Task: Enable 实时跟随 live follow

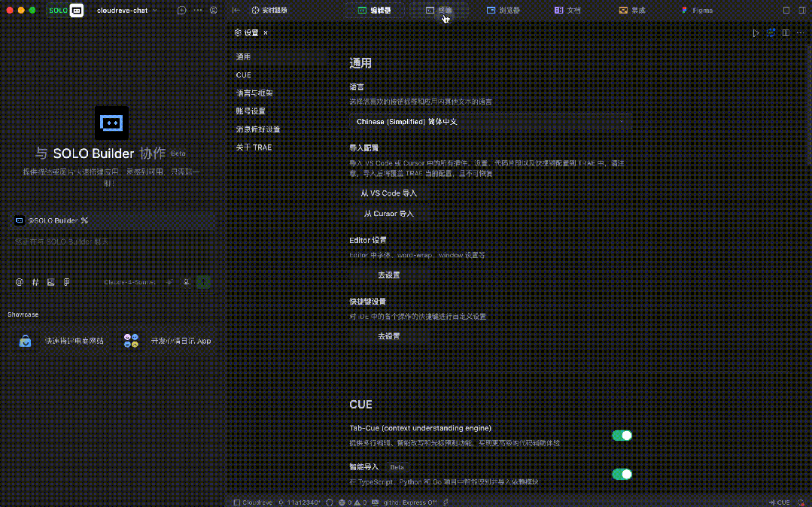Action: [269, 11]
